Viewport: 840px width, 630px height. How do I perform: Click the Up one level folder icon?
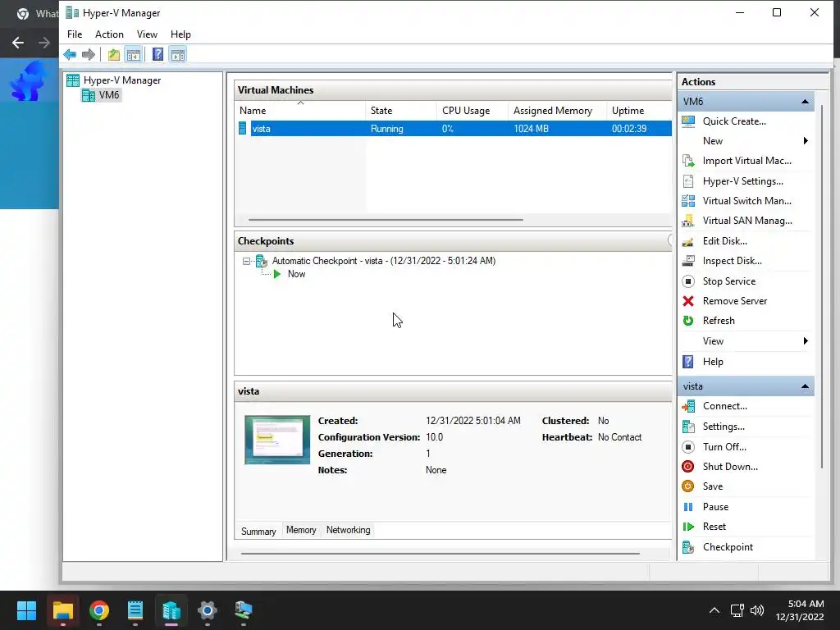113,54
